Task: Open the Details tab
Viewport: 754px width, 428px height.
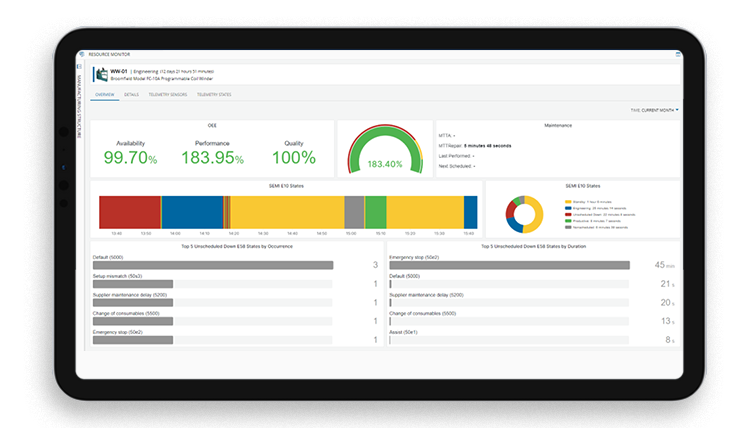Action: (132, 94)
